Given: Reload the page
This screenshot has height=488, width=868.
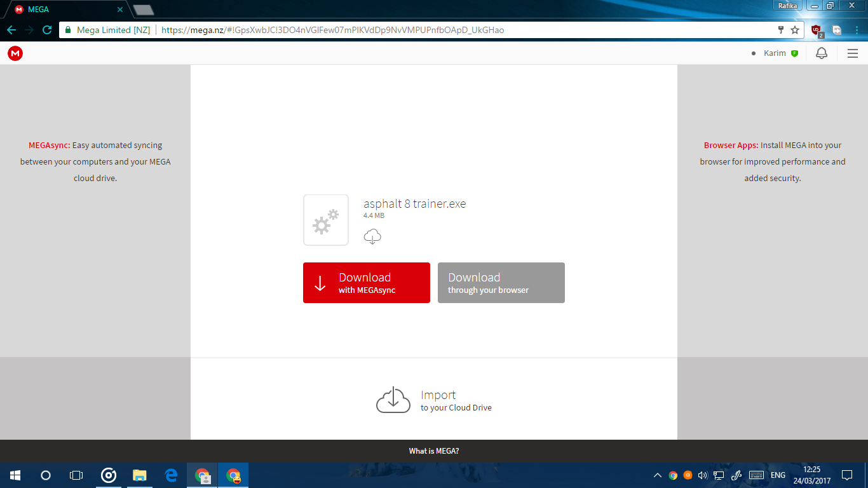Looking at the screenshot, I should tap(47, 30).
